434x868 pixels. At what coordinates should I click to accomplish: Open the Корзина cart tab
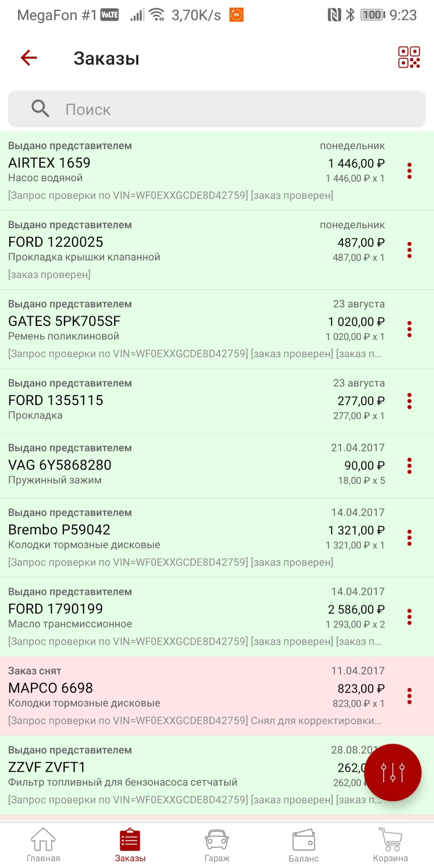click(390, 845)
